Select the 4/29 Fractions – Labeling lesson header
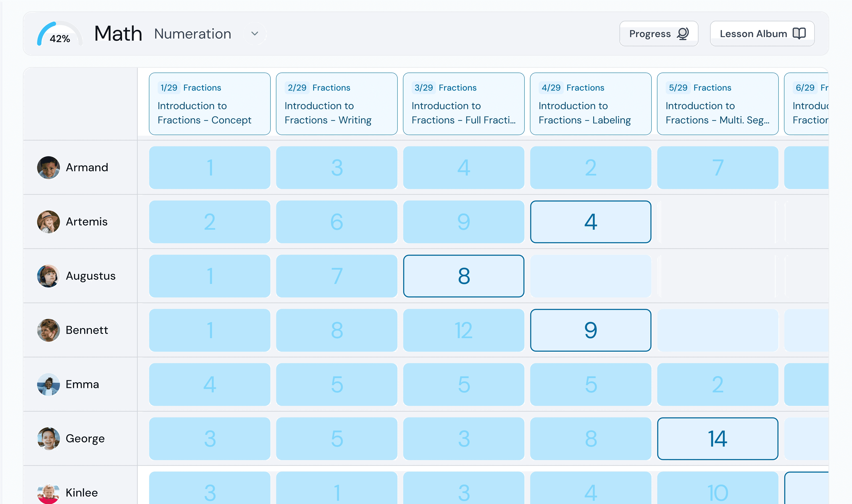852x504 pixels. click(591, 104)
